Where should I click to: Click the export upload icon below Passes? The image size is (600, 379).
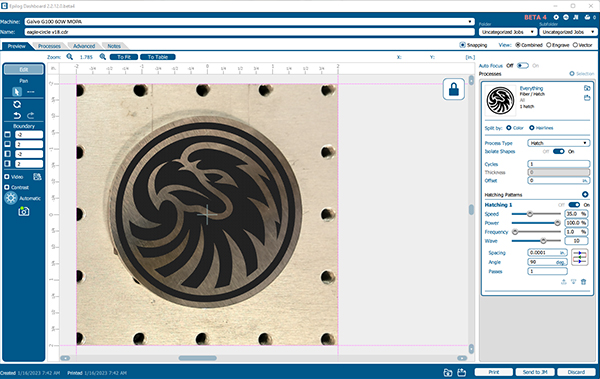564,282
